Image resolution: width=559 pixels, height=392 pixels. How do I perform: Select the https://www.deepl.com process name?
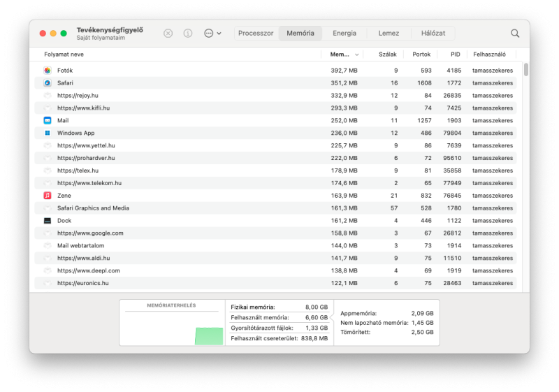pos(89,270)
